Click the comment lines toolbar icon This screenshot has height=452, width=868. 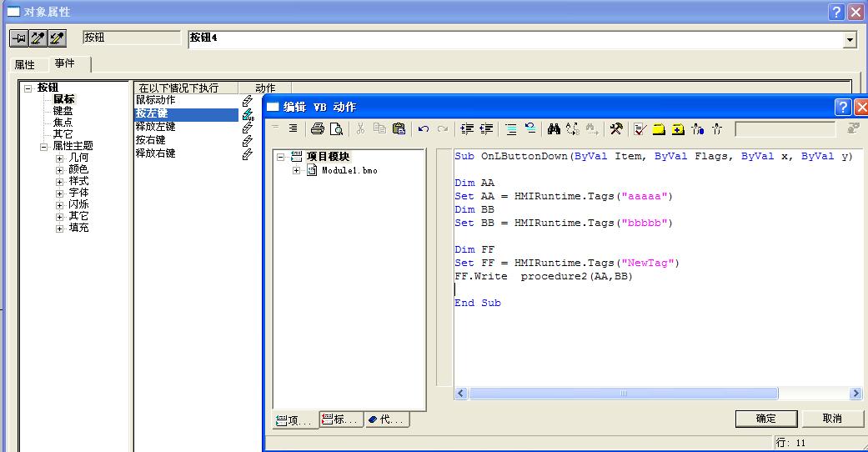tap(511, 129)
